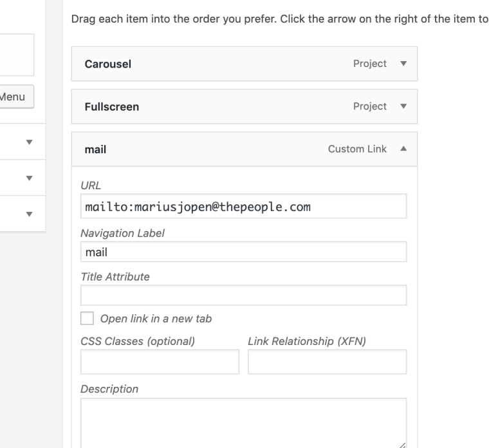This screenshot has width=489, height=448.
Task: Click the mail menu item title
Action: tap(95, 149)
